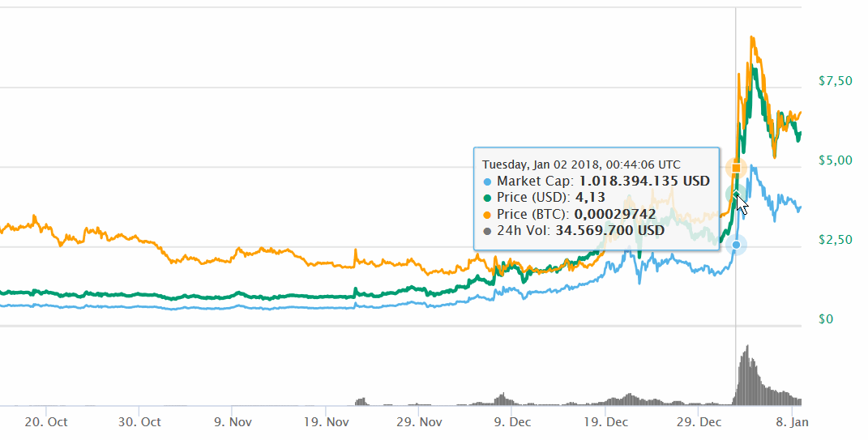Click the '19. Dec' x-axis date label
Screen dimensions: 868x440
pyautogui.click(x=605, y=422)
